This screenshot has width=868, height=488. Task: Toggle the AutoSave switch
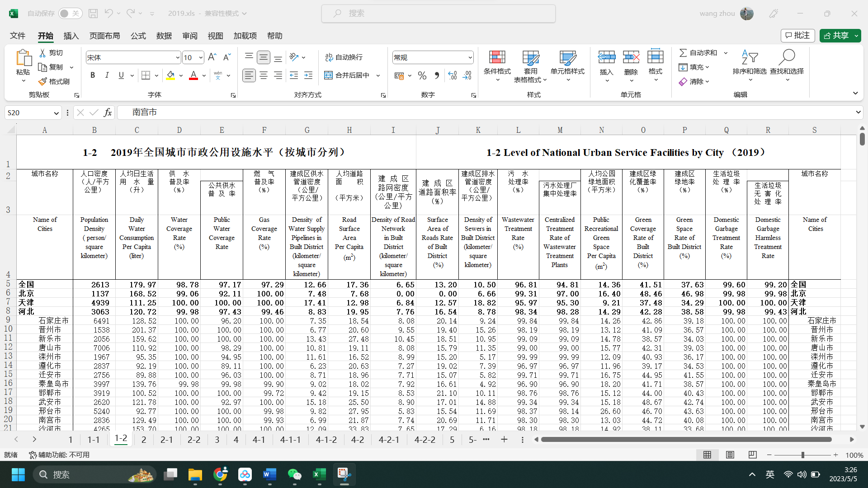click(70, 14)
